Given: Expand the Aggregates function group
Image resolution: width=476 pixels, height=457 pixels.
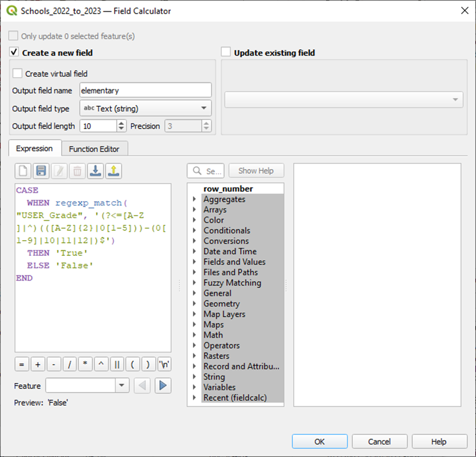Looking at the screenshot, I should click(x=194, y=199).
